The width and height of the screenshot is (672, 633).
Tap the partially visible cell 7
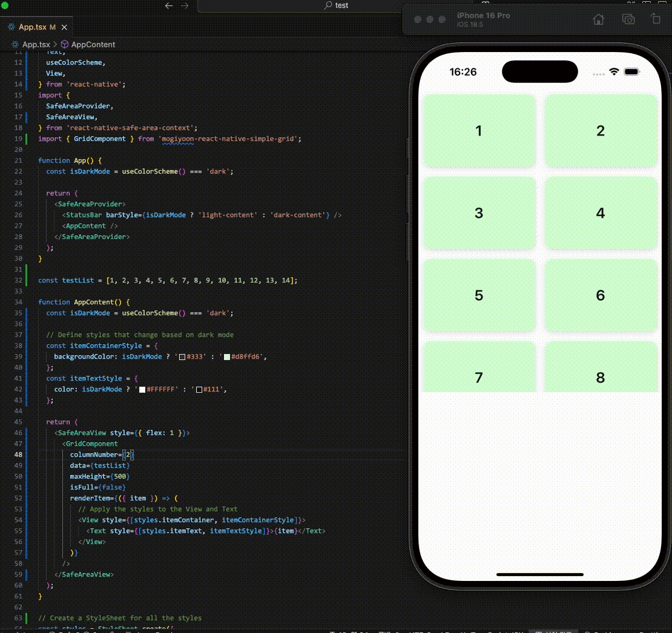click(479, 367)
